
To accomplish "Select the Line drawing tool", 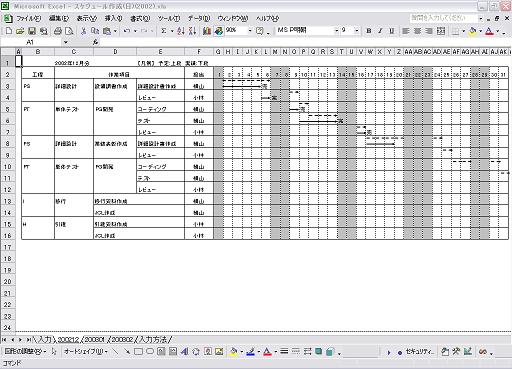I will [115, 351].
